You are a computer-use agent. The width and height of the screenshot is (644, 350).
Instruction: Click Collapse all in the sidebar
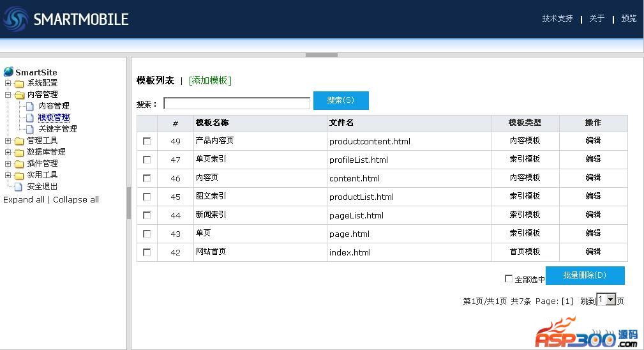(76, 200)
